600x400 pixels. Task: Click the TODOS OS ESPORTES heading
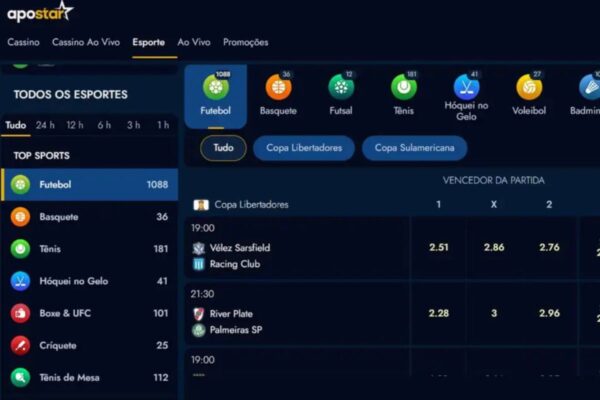(70, 95)
